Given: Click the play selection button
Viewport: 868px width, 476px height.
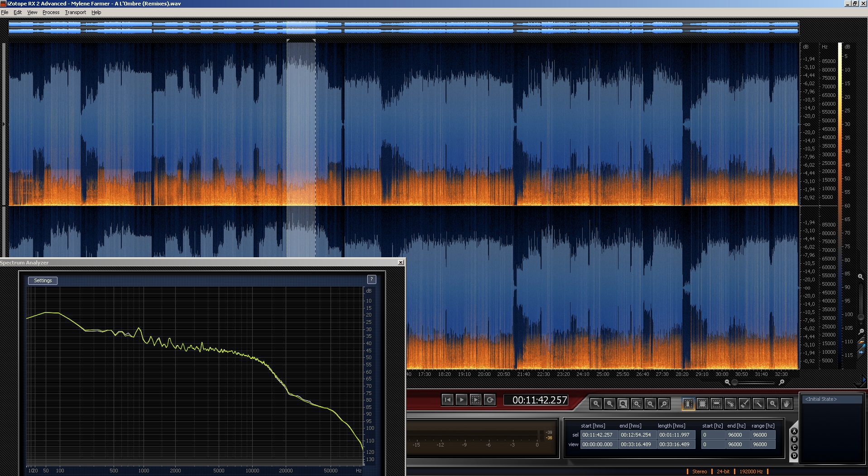Looking at the screenshot, I should pos(475,399).
